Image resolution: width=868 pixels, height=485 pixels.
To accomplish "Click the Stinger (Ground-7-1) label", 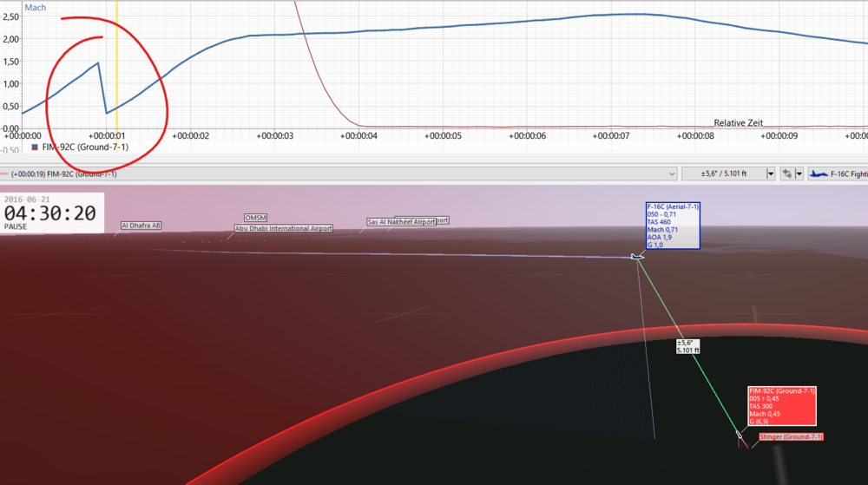I will 791,437.
